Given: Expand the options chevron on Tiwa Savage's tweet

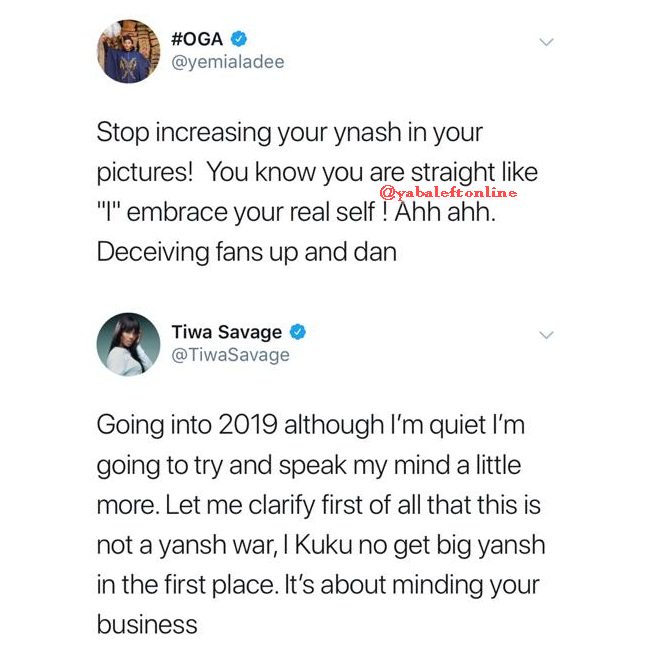Looking at the screenshot, I should 545,335.
